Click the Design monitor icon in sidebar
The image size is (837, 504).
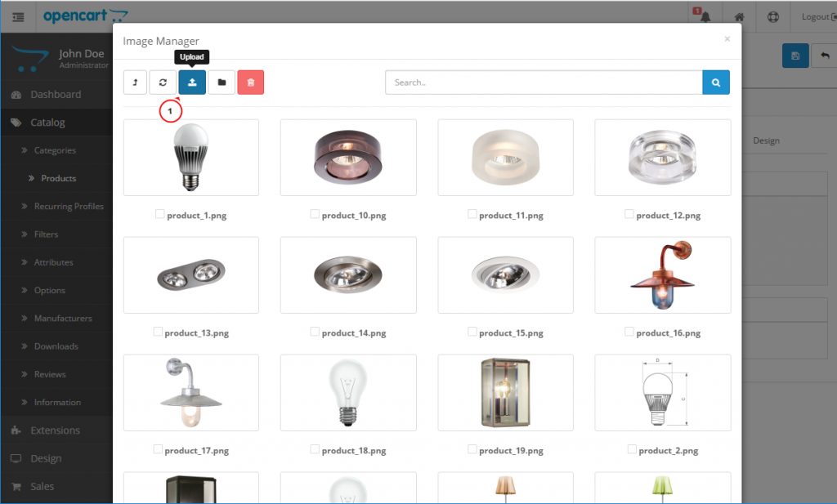point(16,459)
